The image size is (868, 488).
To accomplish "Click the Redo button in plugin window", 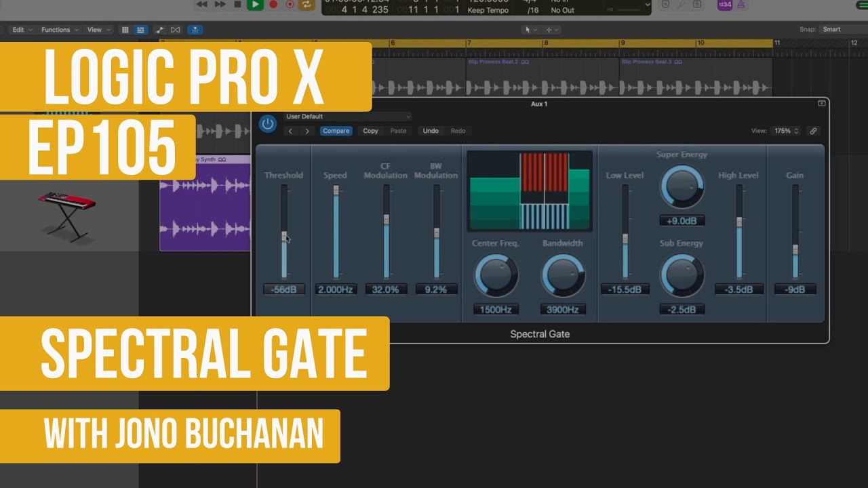I will click(x=458, y=131).
